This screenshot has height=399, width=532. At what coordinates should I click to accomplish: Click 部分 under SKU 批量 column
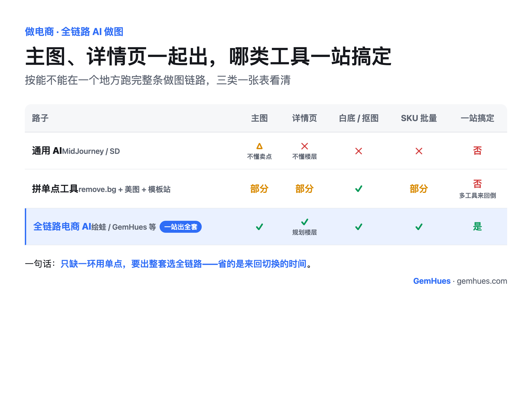[419, 189]
